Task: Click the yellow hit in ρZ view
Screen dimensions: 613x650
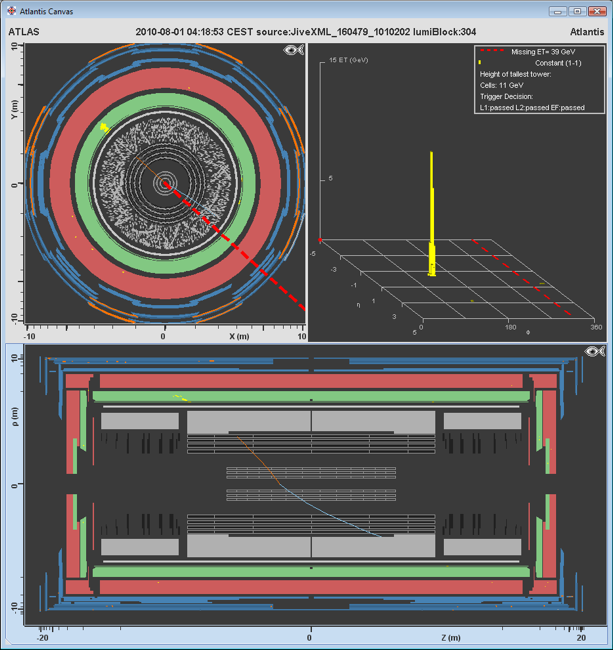Action: 179,397
